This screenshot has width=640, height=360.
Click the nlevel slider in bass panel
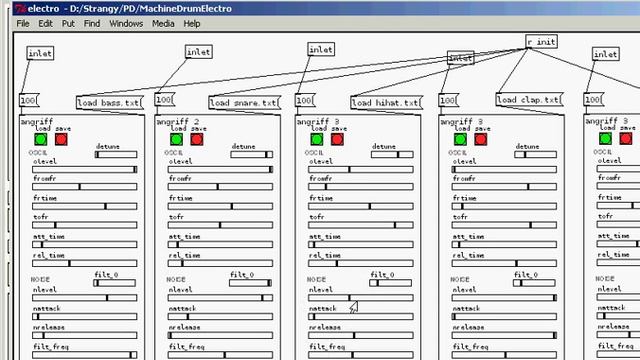point(85,298)
